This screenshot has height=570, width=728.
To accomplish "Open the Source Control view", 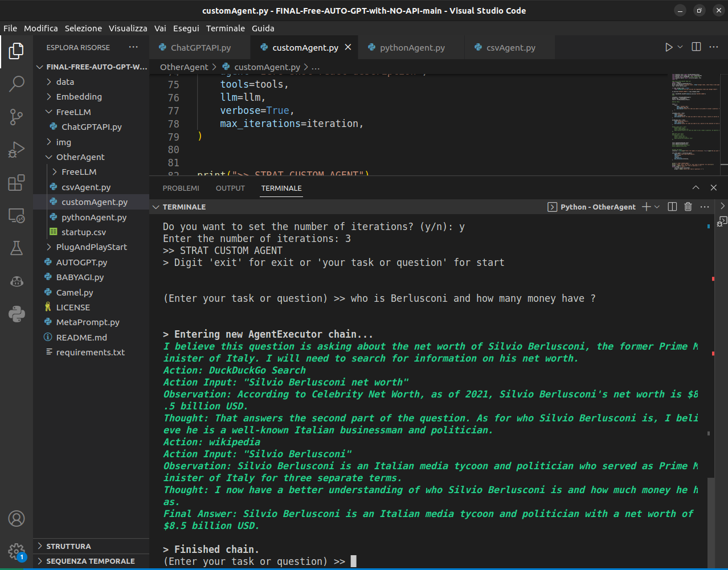I will coord(17,117).
